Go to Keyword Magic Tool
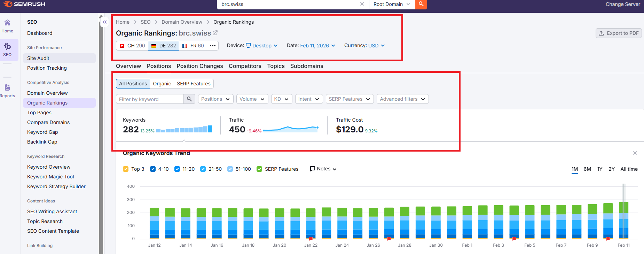Image resolution: width=644 pixels, height=254 pixels. (x=50, y=177)
